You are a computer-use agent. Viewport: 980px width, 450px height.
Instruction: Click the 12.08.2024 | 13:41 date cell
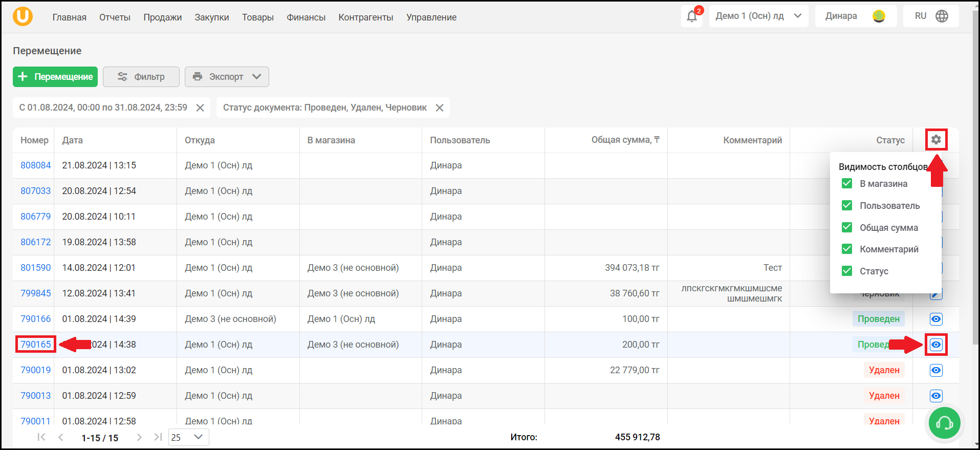pyautogui.click(x=99, y=293)
